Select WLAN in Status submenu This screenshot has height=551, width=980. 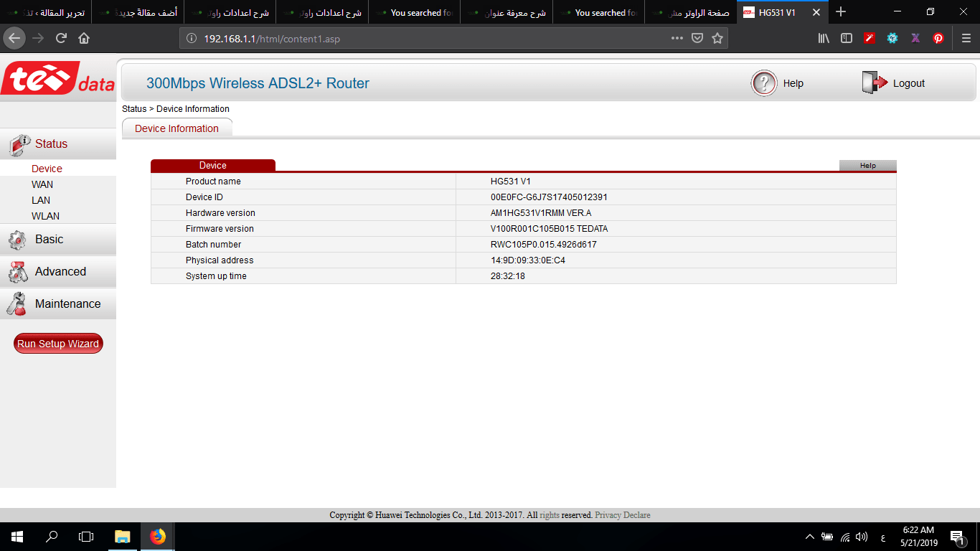pos(45,216)
